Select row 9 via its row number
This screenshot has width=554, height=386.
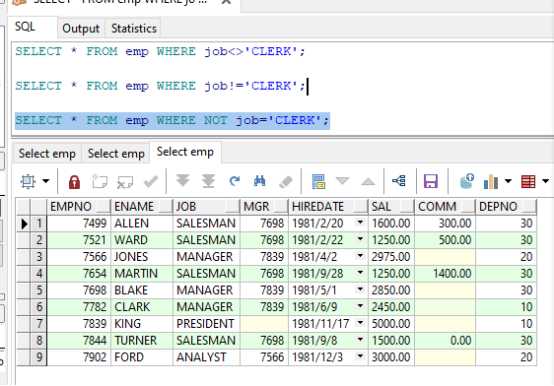coord(39,357)
